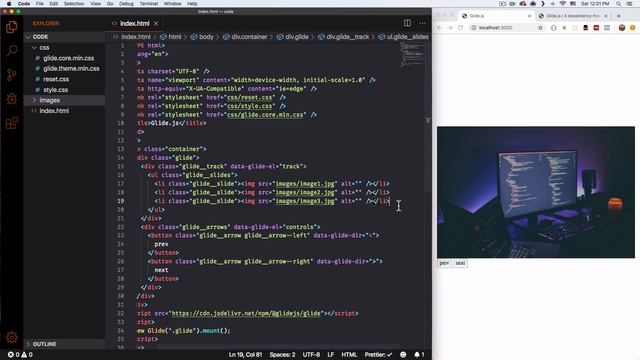Open the Edit menu
Image resolution: width=640 pixels, height=360 pixels.
(53, 4)
